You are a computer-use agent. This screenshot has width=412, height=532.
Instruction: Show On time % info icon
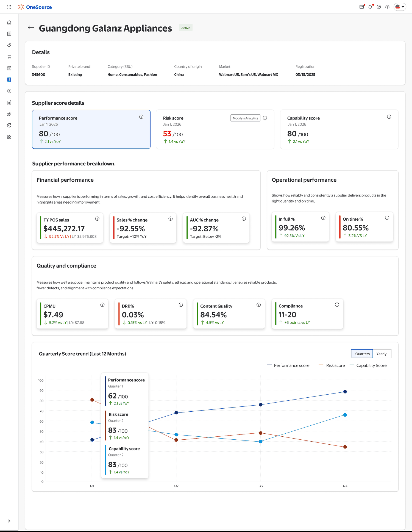tap(387, 218)
